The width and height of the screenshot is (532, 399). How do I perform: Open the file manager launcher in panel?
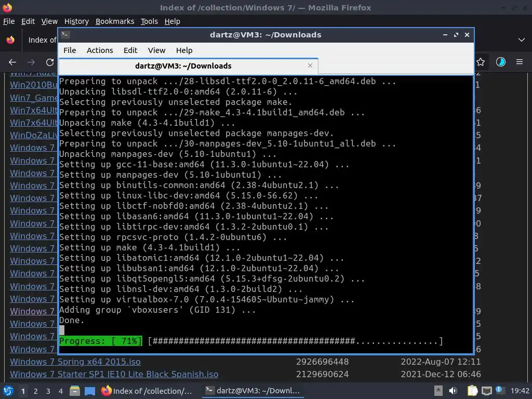pyautogui.click(x=75, y=391)
